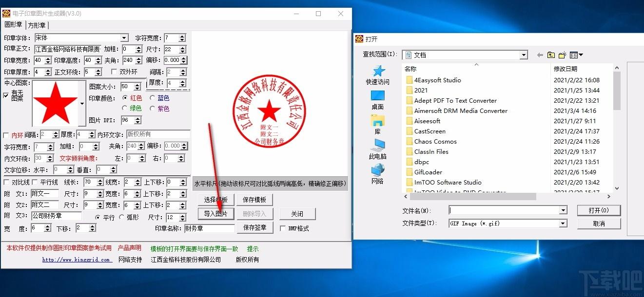Sort file list by 名称 column header
The height and width of the screenshot is (297, 644).
[476, 69]
